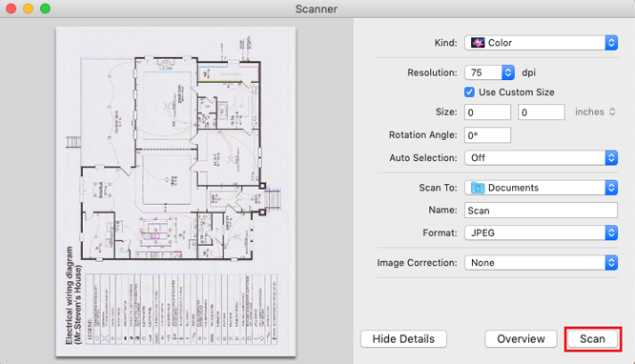The image size is (635, 364).
Task: Click the Color flower icon in Kind
Action: pos(478,43)
